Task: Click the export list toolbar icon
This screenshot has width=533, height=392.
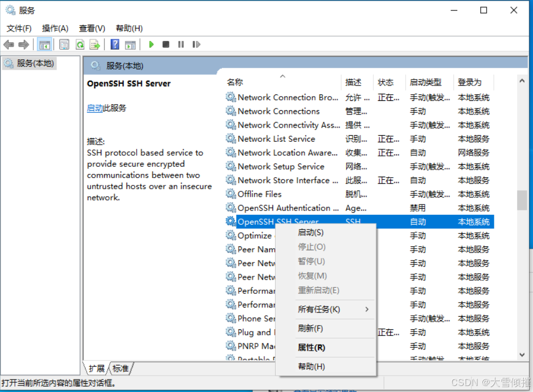Action: click(95, 45)
